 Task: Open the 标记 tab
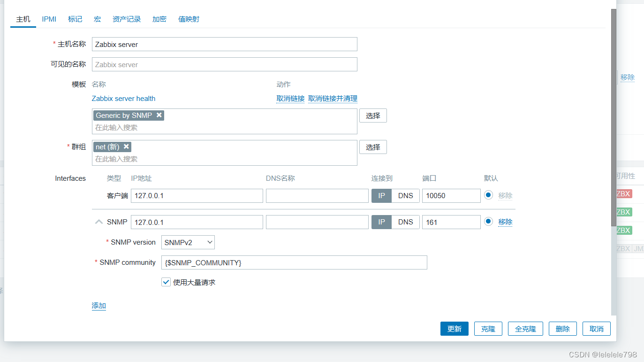[75, 19]
